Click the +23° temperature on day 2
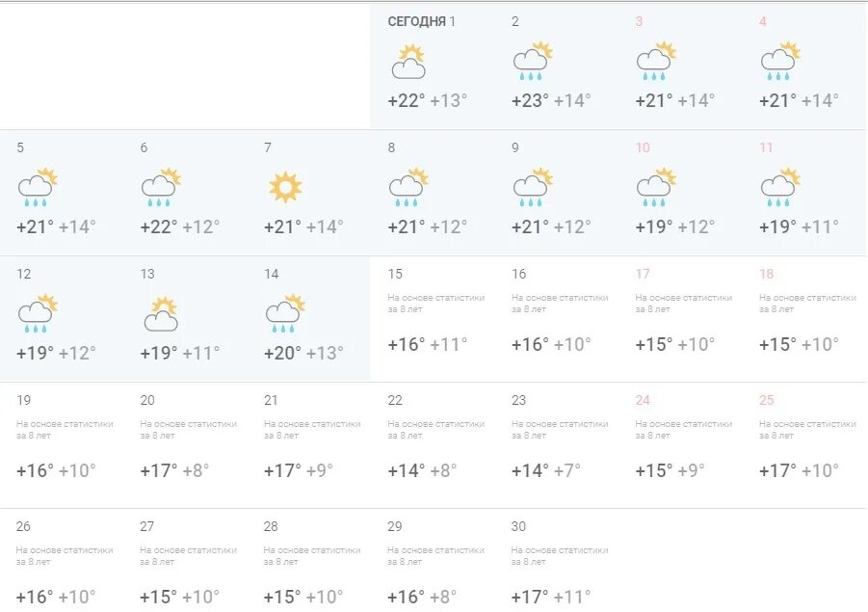 [x=530, y=101]
